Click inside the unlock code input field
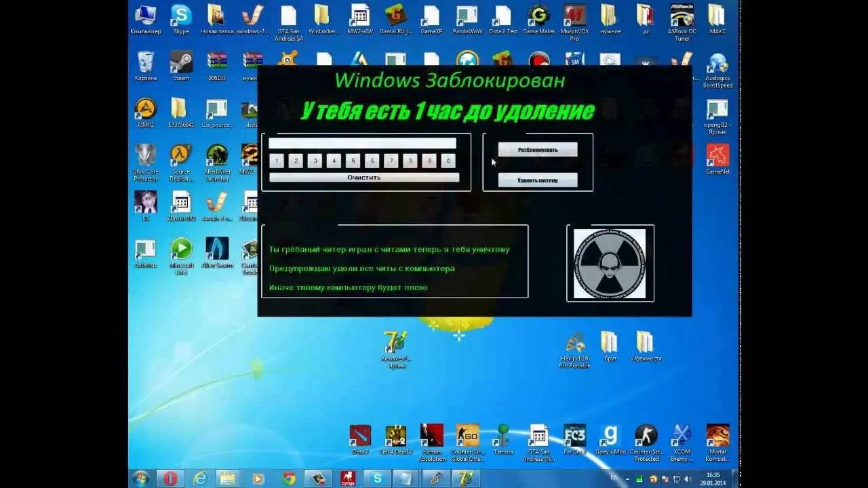 [x=362, y=143]
